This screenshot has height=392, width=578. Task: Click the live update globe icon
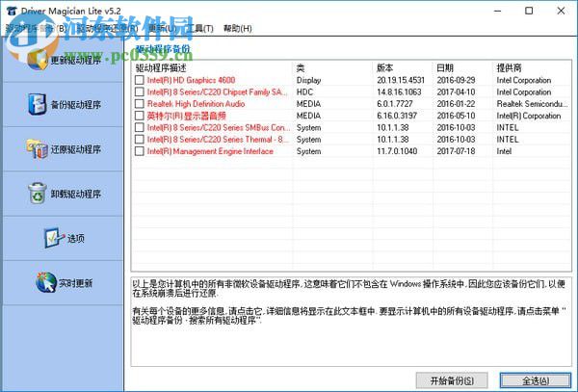pyautogui.click(x=46, y=282)
